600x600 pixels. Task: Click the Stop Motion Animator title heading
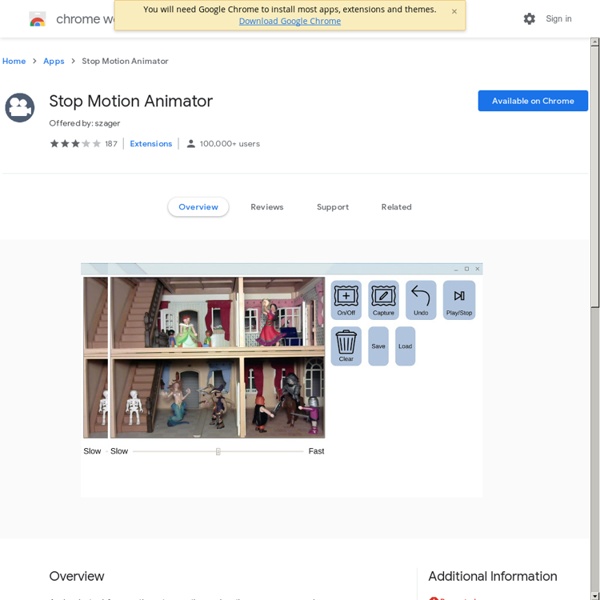[131, 101]
